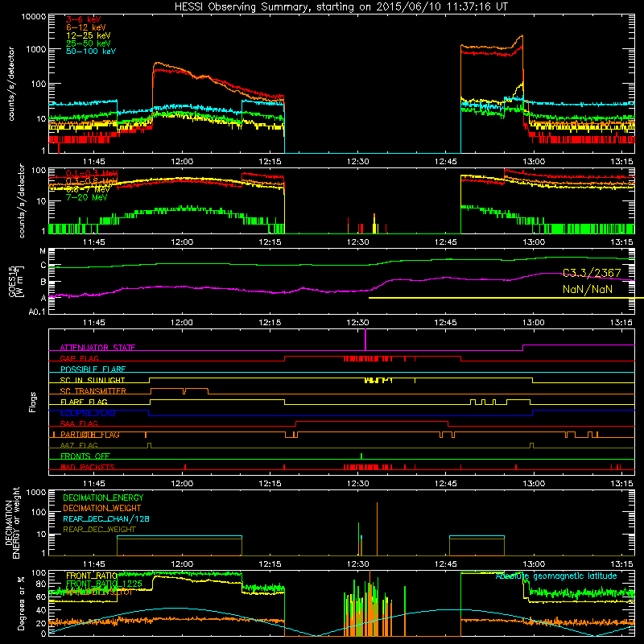The image size is (644, 644).
Task: Click the Absolute geomagnetic latitude label
Action: pyautogui.click(x=556, y=576)
